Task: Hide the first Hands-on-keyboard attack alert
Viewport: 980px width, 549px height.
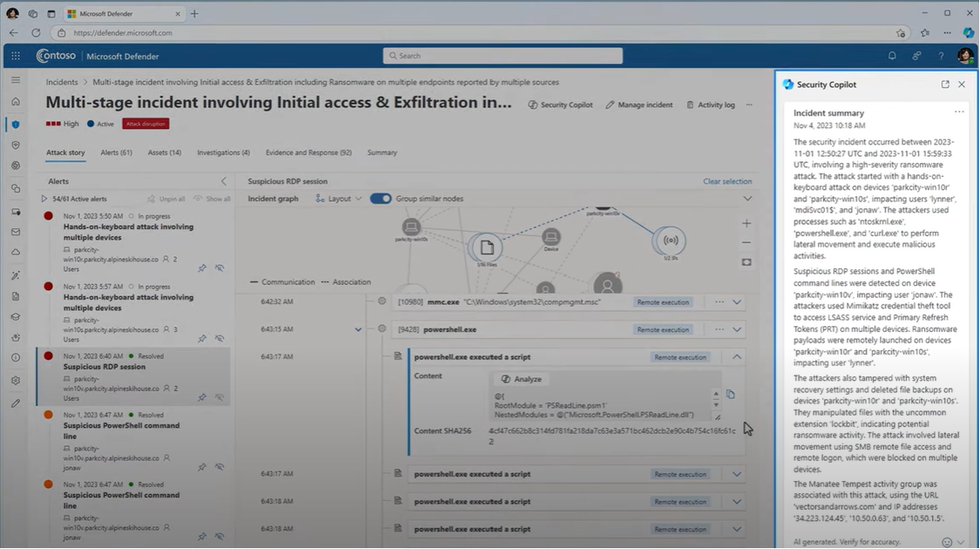Action: (x=220, y=268)
